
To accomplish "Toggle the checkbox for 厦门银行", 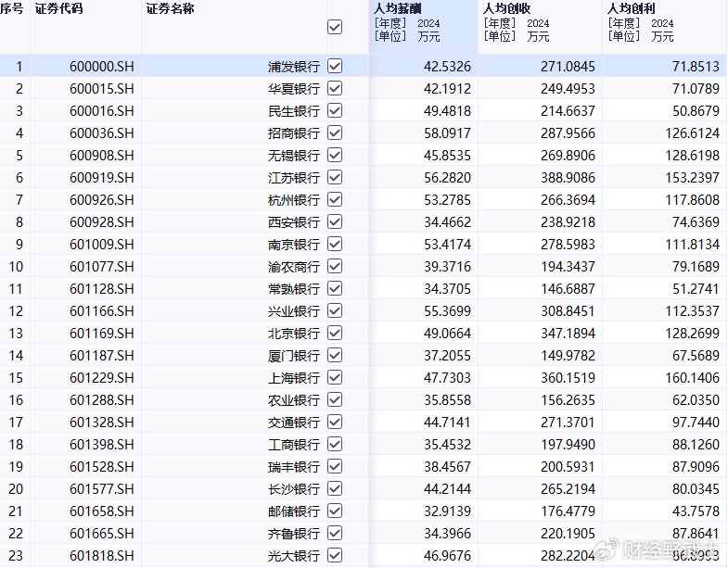I will click(x=335, y=356).
